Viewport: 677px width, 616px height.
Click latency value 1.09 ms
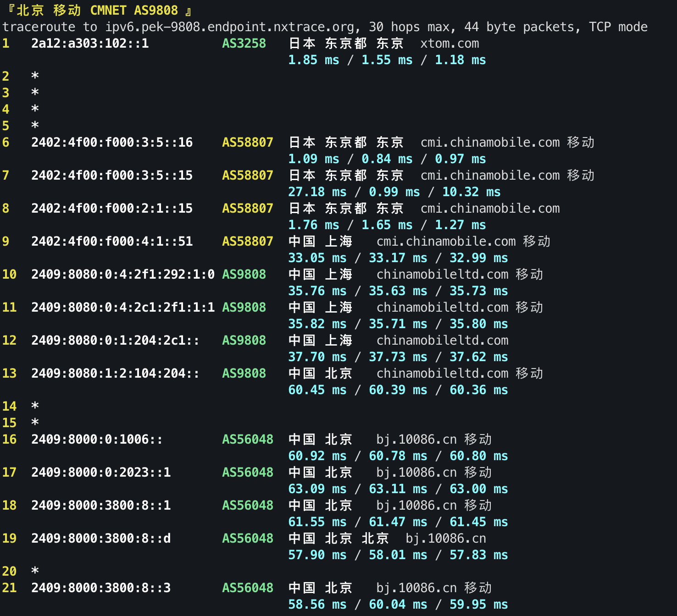[x=314, y=159]
